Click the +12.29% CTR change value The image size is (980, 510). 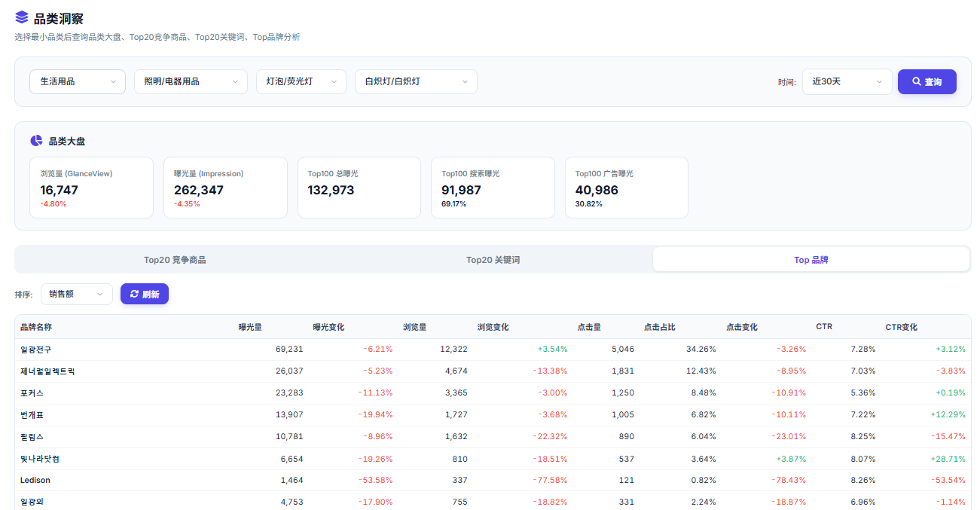(948, 415)
